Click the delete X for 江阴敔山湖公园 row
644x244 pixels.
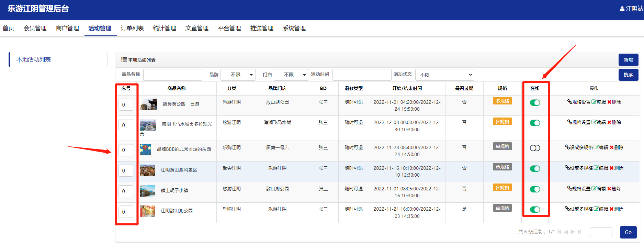click(x=611, y=209)
